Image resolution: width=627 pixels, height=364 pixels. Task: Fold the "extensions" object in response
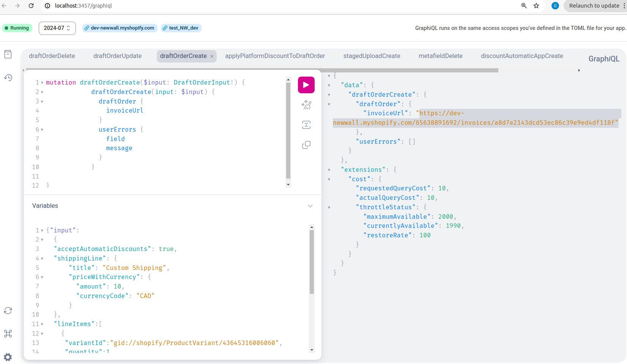click(x=329, y=170)
